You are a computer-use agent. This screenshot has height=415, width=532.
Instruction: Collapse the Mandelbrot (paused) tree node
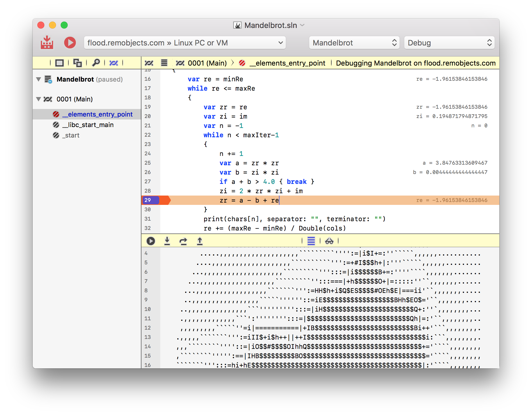38,79
